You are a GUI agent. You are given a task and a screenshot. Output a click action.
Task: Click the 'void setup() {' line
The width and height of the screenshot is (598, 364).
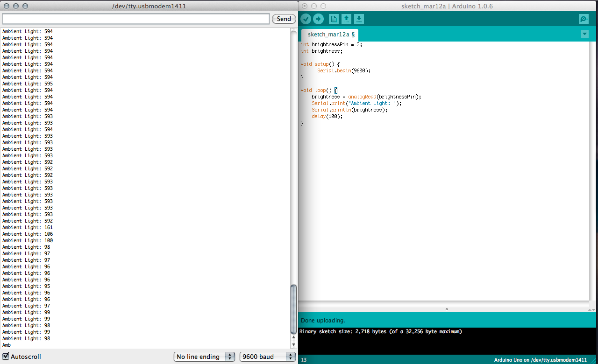pos(320,64)
